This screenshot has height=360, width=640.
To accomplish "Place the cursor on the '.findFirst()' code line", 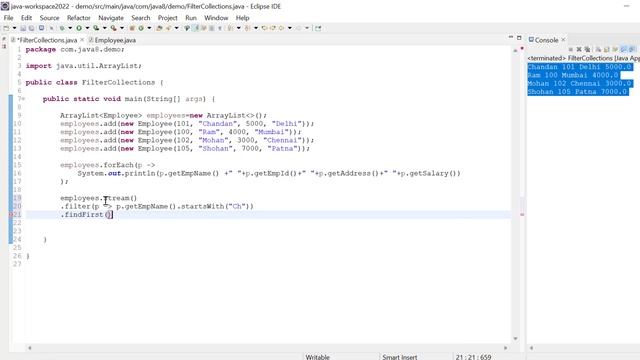I will [86, 214].
